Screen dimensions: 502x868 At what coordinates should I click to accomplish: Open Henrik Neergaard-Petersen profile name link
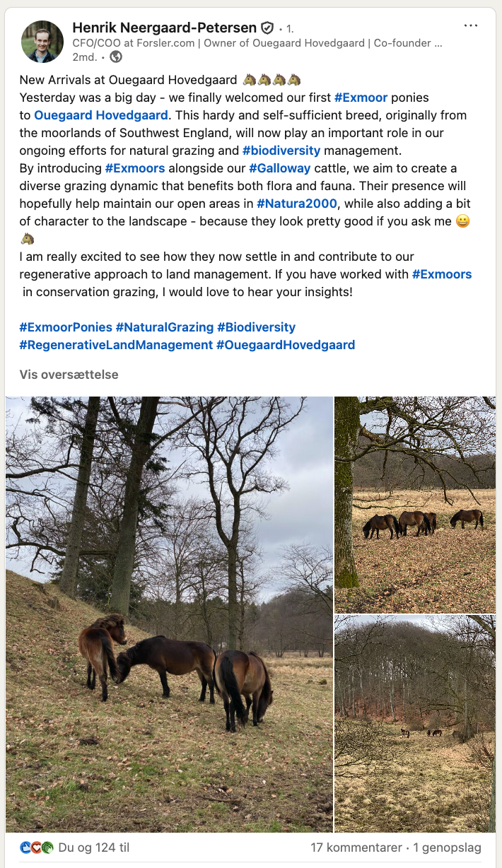[x=165, y=28]
